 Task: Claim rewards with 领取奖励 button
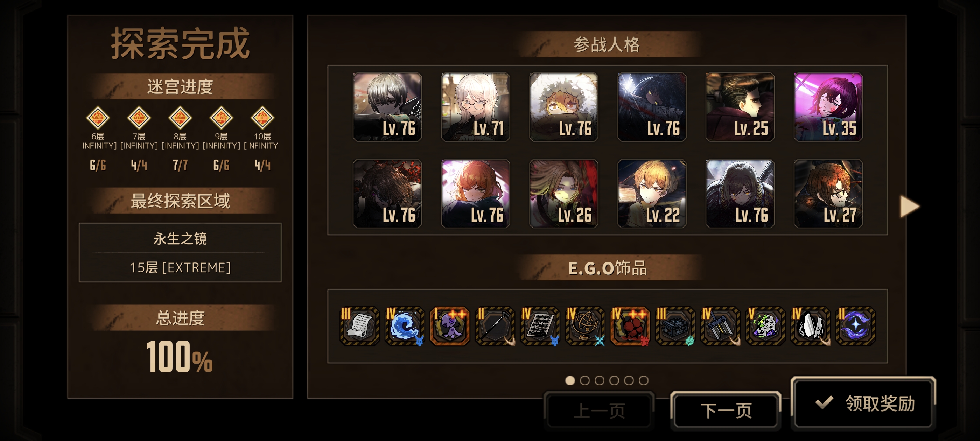tap(863, 403)
